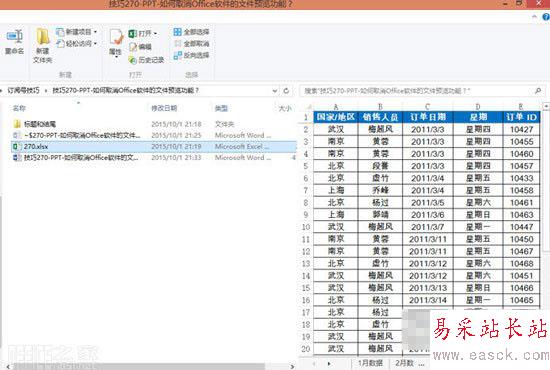Click the horizontal scrollbar left arrow
Image resolution: width=550 pixels, height=370 pixels.
click(x=8, y=366)
